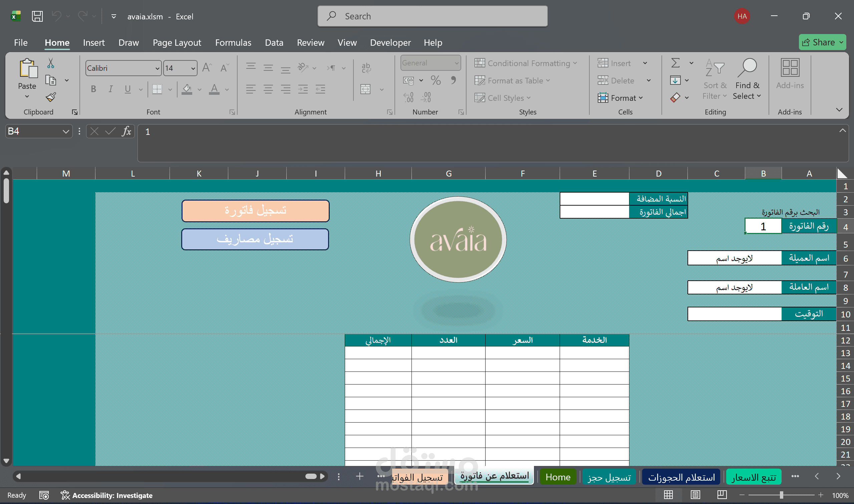Click the Insert Function fx icon
This screenshot has width=854, height=504.
click(x=127, y=132)
